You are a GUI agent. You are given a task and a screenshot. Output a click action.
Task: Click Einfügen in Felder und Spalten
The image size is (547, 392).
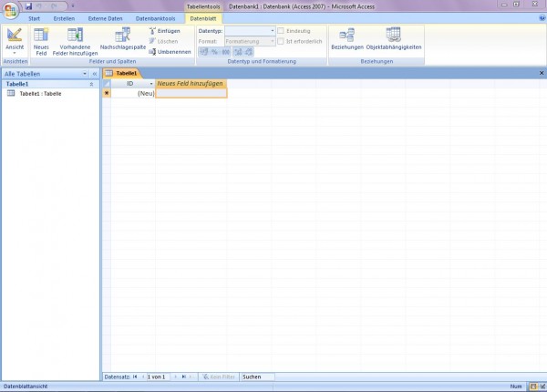pyautogui.click(x=165, y=31)
